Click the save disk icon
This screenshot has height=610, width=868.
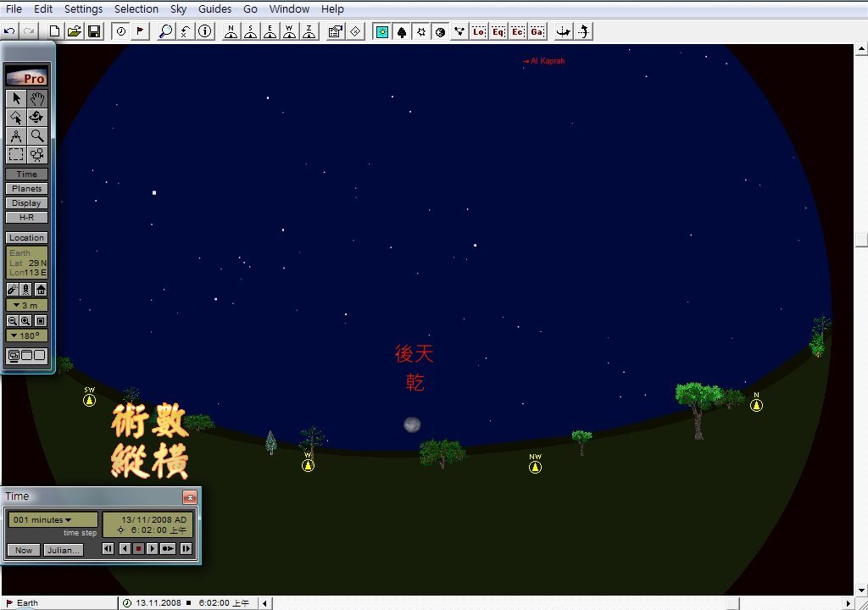[x=94, y=31]
